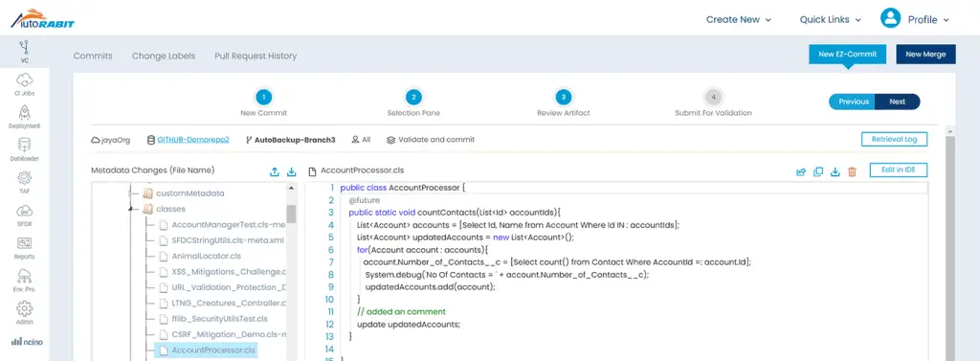Expand the customMetadata folder
980x361 pixels.
130,193
